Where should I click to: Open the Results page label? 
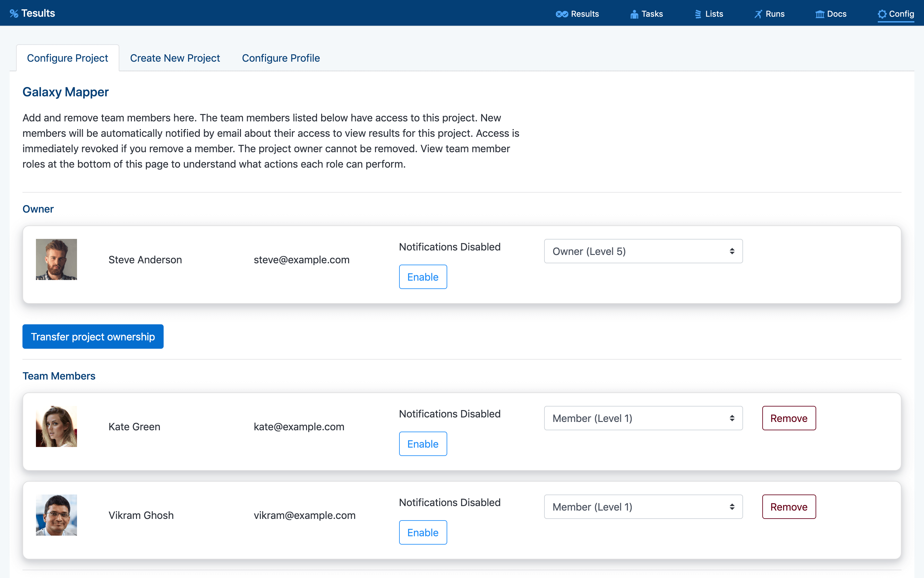click(585, 14)
